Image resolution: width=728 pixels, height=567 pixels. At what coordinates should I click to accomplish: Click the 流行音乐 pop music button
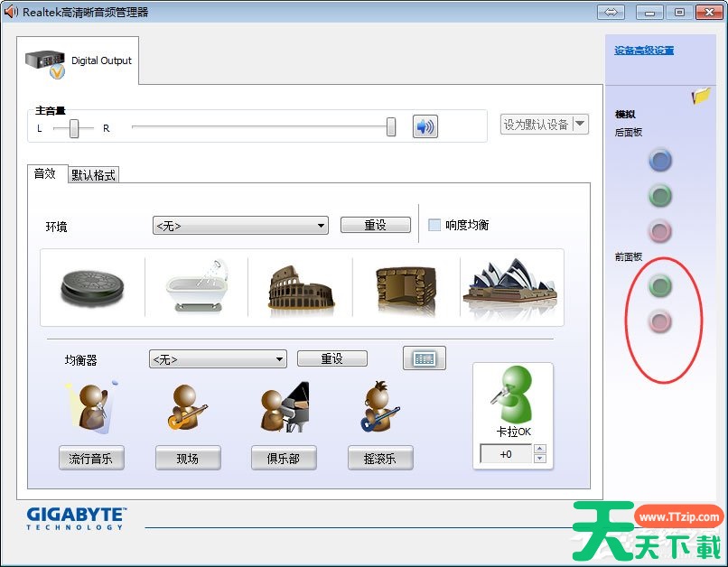click(91, 459)
